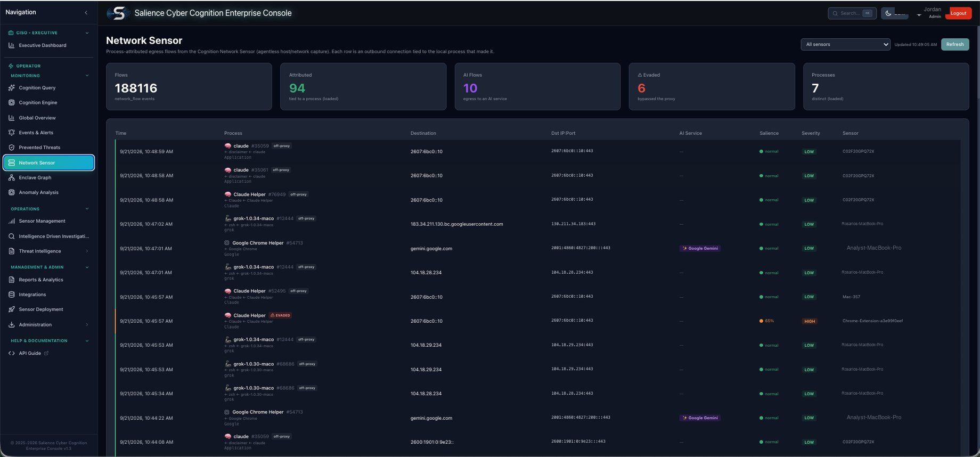Click the warning icon on the Evaded card

[x=640, y=75]
